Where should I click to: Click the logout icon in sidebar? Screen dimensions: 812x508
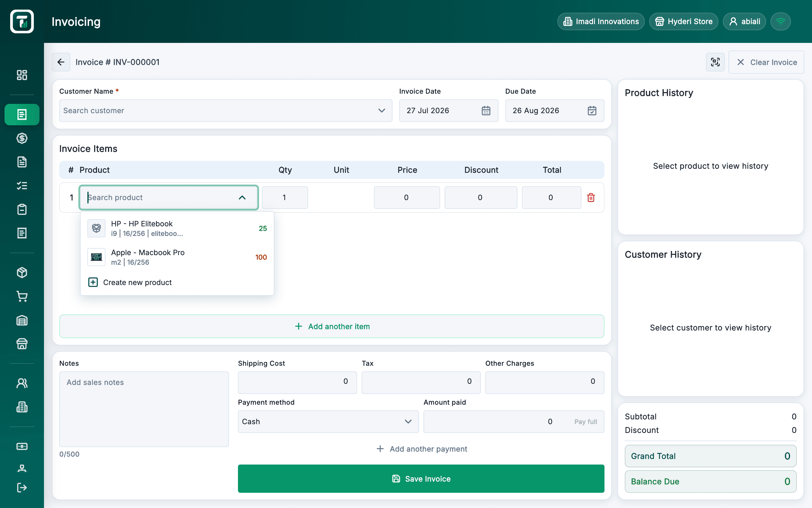pos(22,487)
